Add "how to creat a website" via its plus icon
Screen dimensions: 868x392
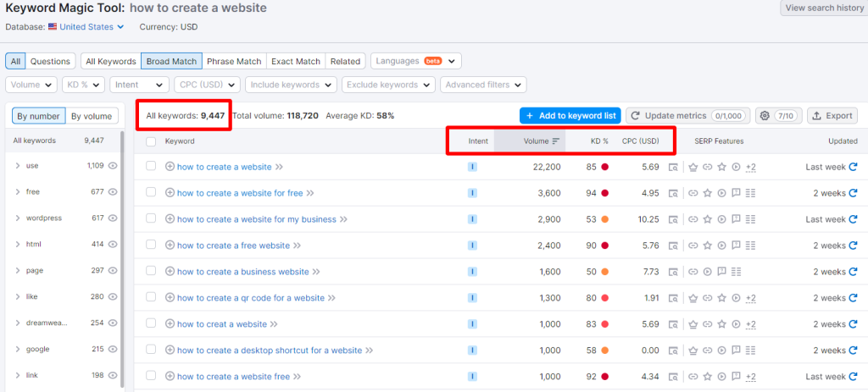(x=170, y=324)
